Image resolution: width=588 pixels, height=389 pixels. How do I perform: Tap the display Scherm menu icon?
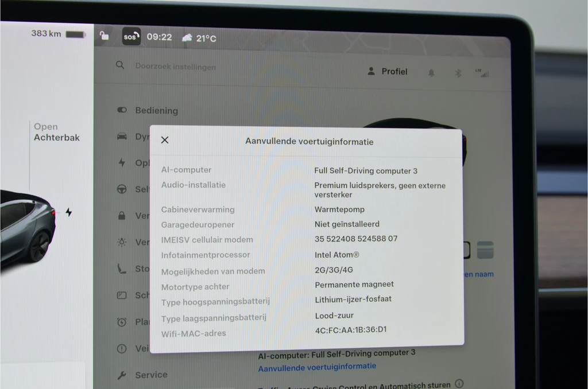pyautogui.click(x=122, y=295)
